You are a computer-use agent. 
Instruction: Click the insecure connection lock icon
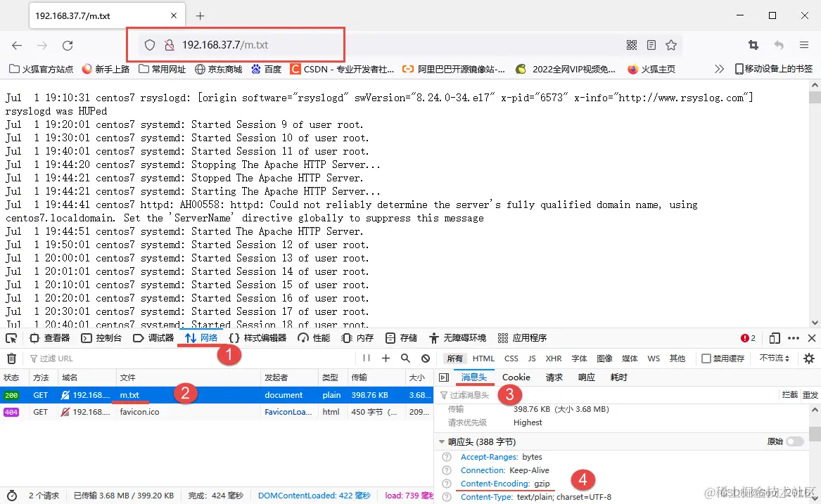(169, 45)
